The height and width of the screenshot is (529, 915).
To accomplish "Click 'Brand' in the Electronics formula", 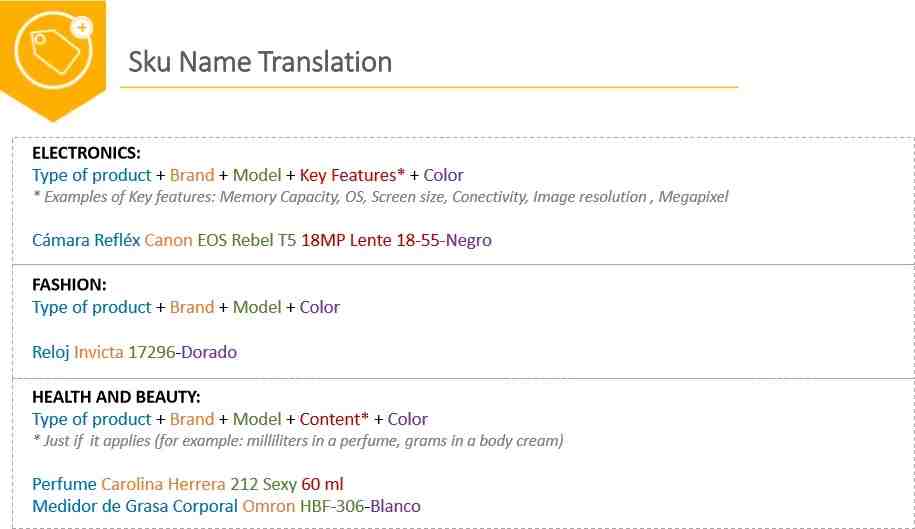I will (192, 175).
